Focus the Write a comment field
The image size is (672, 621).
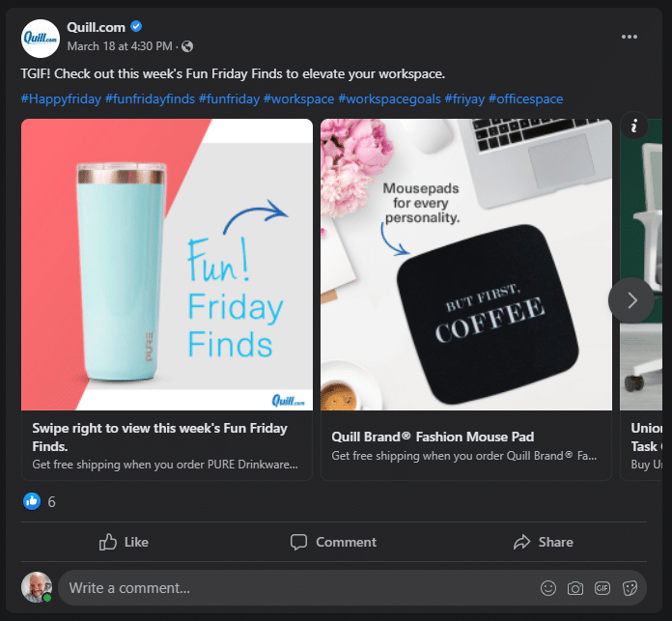pos(351,588)
